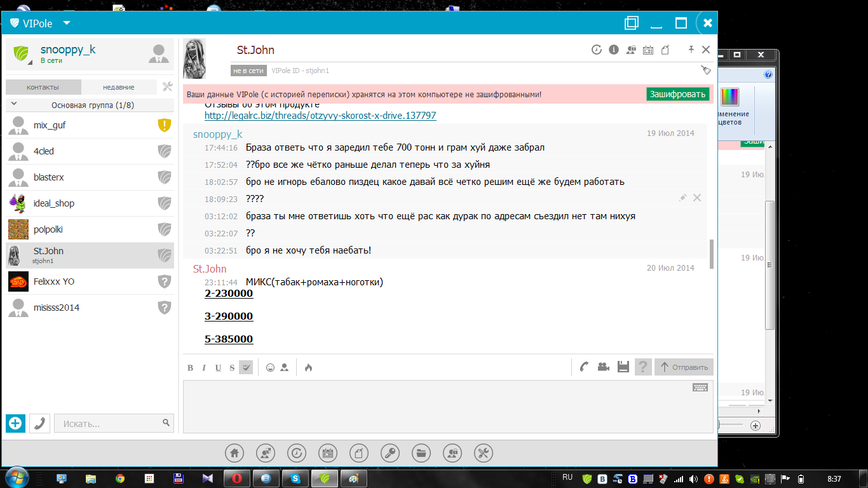Open the VIPole main menu dropdown
This screenshot has height=488, width=868.
coord(67,24)
